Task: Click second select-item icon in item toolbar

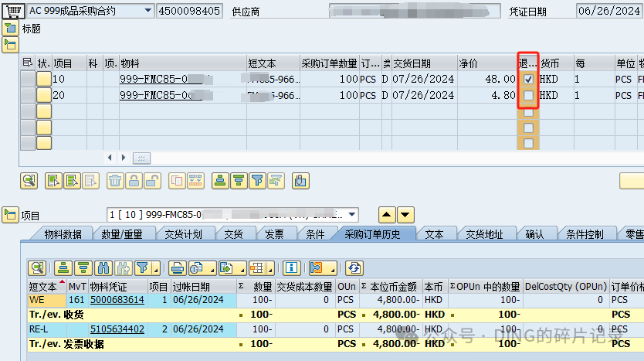Action: coord(73,181)
